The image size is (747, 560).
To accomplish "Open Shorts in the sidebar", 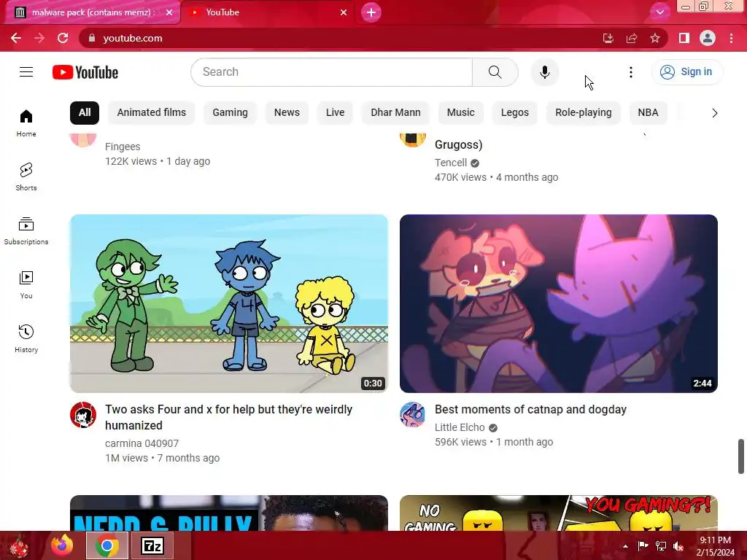I will point(26,177).
